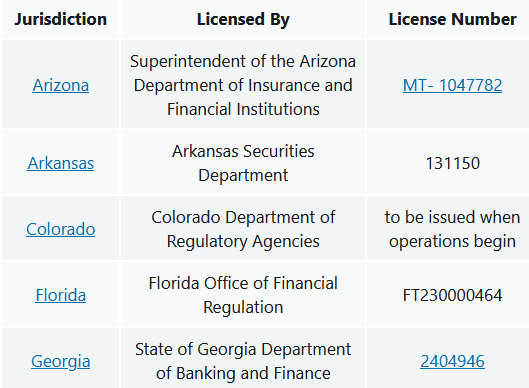The height and width of the screenshot is (388, 529).
Task: Open the Arizona jurisdiction link
Action: pos(61,85)
